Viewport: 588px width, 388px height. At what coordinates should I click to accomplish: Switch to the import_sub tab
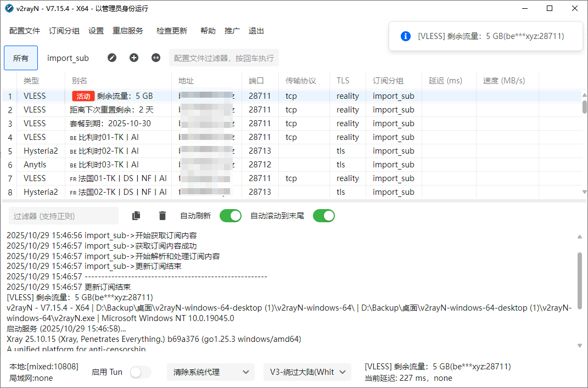pos(68,58)
